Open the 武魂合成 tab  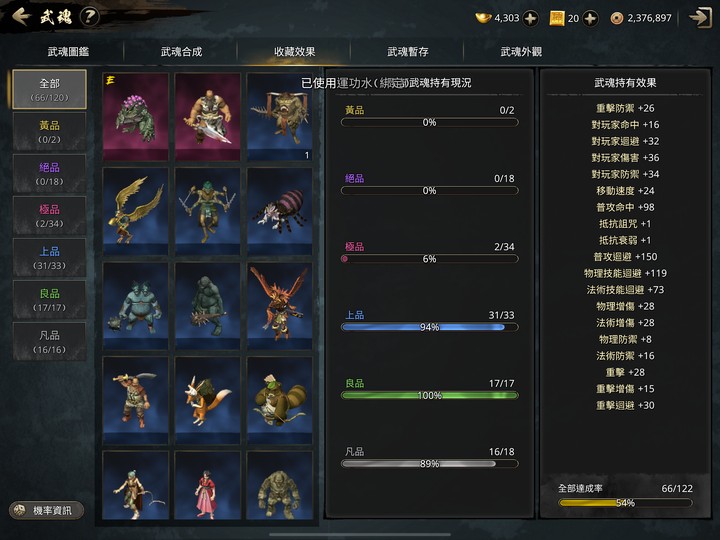[x=181, y=51]
